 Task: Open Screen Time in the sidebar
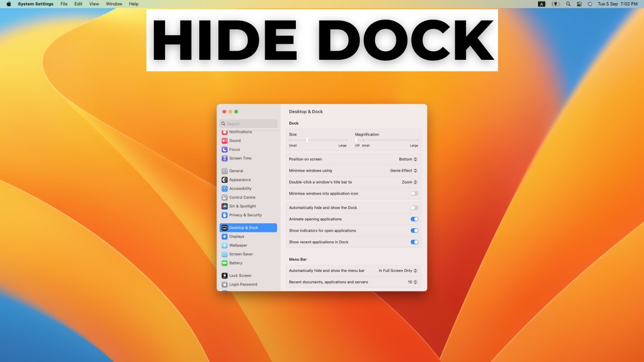click(248, 158)
